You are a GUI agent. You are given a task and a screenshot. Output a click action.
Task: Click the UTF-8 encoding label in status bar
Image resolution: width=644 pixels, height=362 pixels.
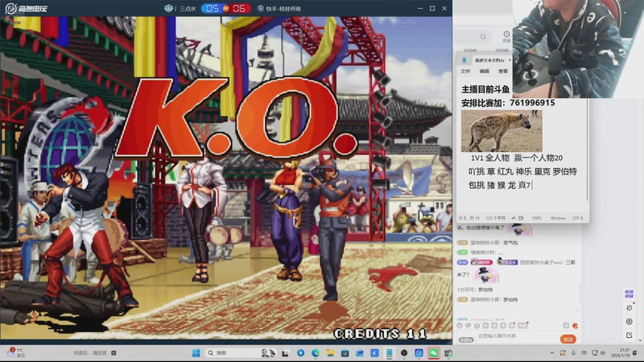pos(577,218)
